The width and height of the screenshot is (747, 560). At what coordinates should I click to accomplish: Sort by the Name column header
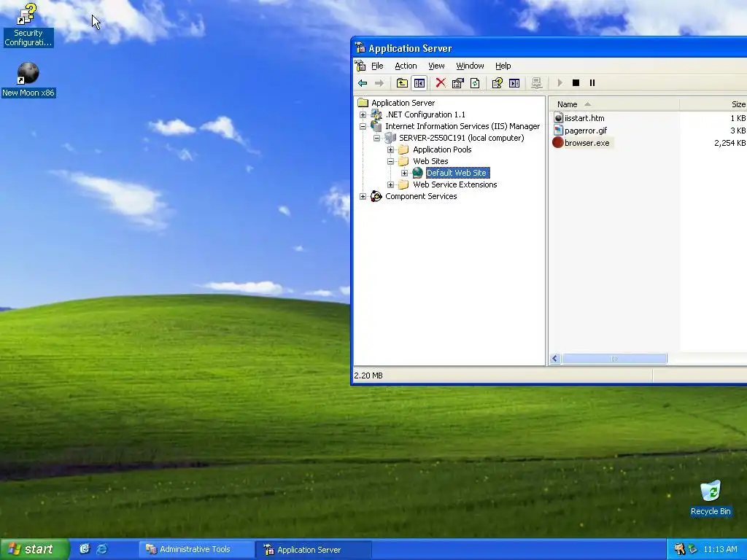tap(614, 104)
